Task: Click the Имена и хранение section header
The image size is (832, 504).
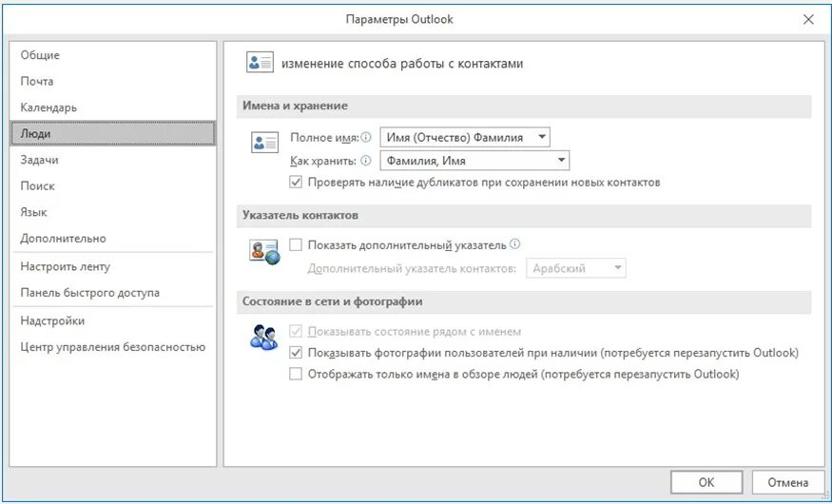Action: [524, 107]
